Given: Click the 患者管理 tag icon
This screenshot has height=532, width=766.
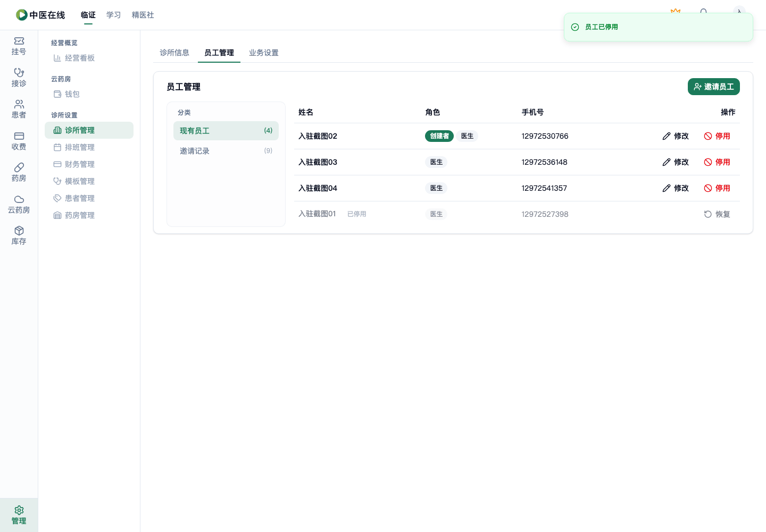Looking at the screenshot, I should 57,198.
